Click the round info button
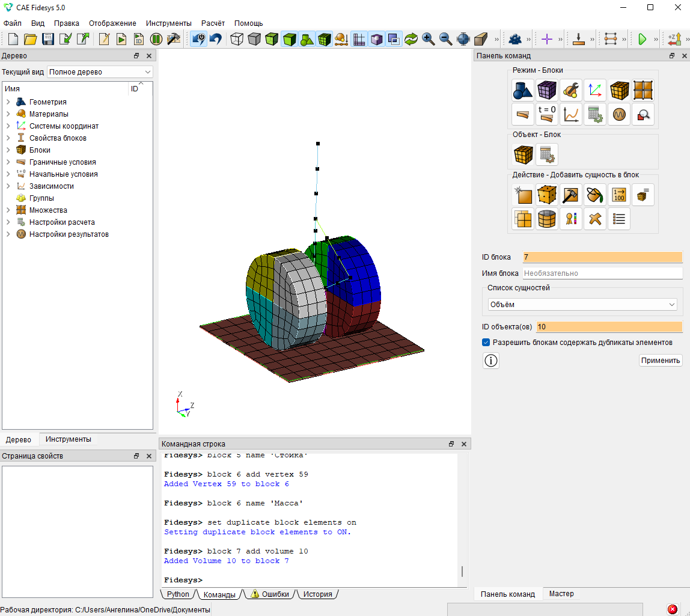 click(491, 361)
